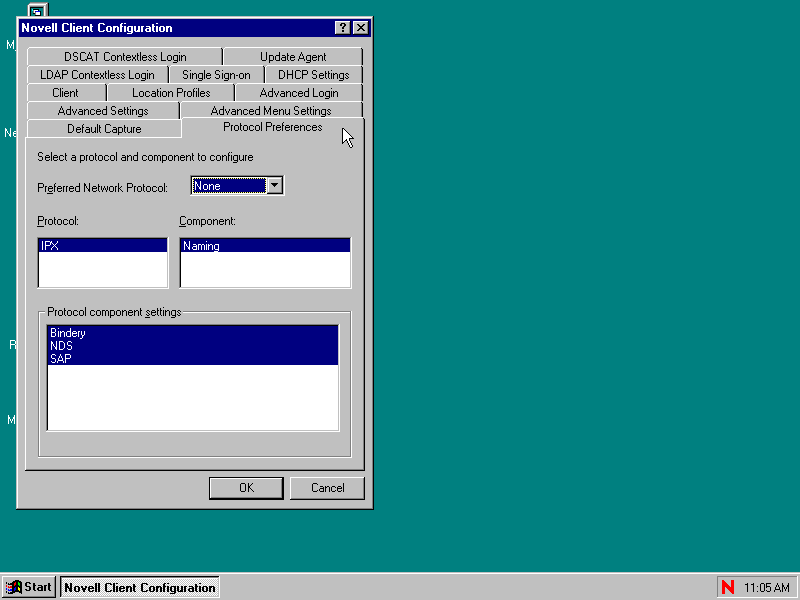Switch to the Client tab

pyautogui.click(x=66, y=93)
